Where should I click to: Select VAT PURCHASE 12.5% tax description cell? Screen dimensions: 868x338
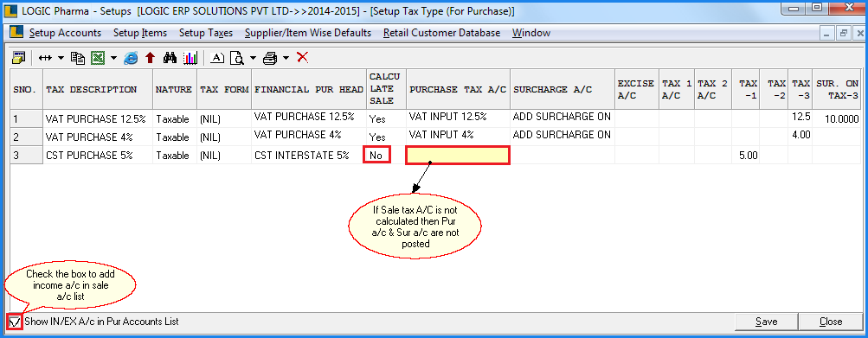tap(98, 119)
